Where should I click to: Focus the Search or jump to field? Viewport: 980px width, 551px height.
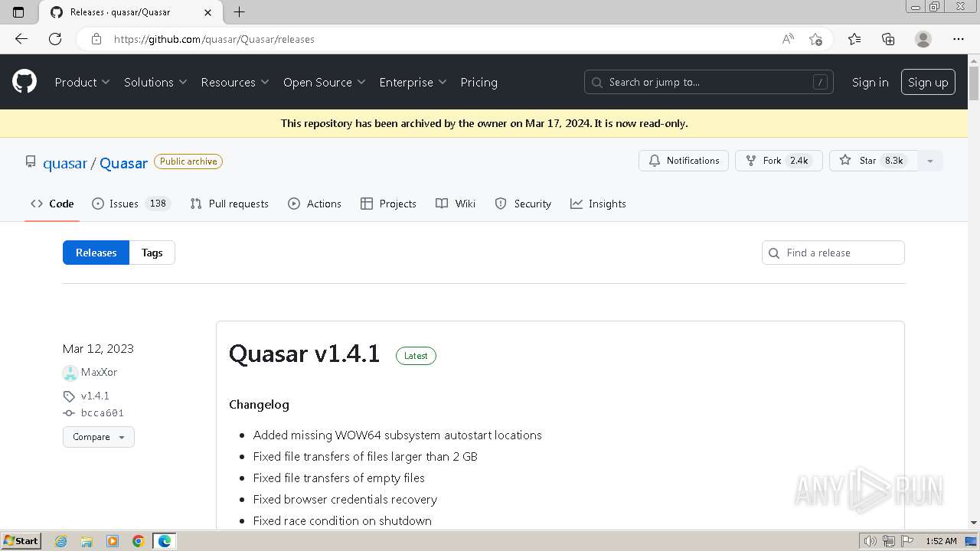tap(710, 82)
